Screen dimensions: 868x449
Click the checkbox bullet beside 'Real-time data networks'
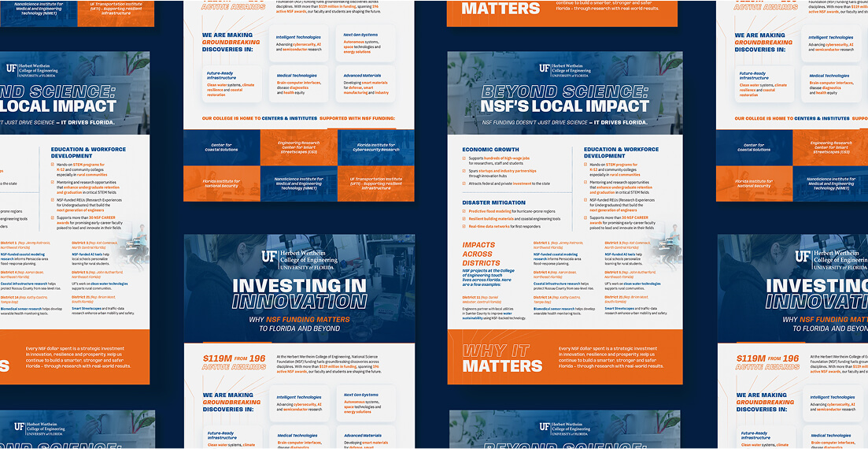tap(464, 227)
